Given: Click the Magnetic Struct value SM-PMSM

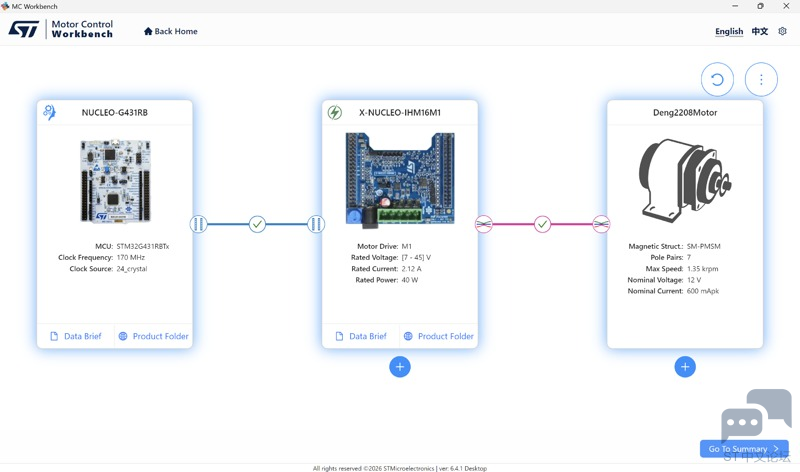Looking at the screenshot, I should [x=704, y=246].
